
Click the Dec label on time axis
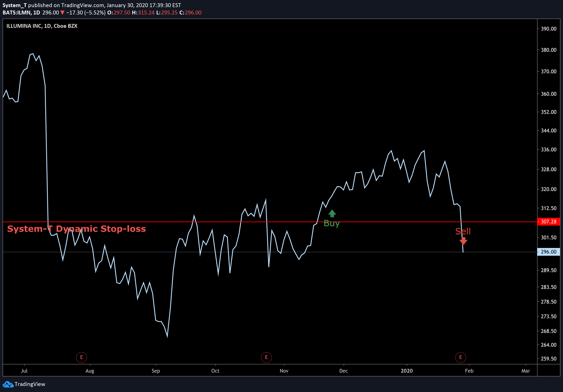[343, 371]
